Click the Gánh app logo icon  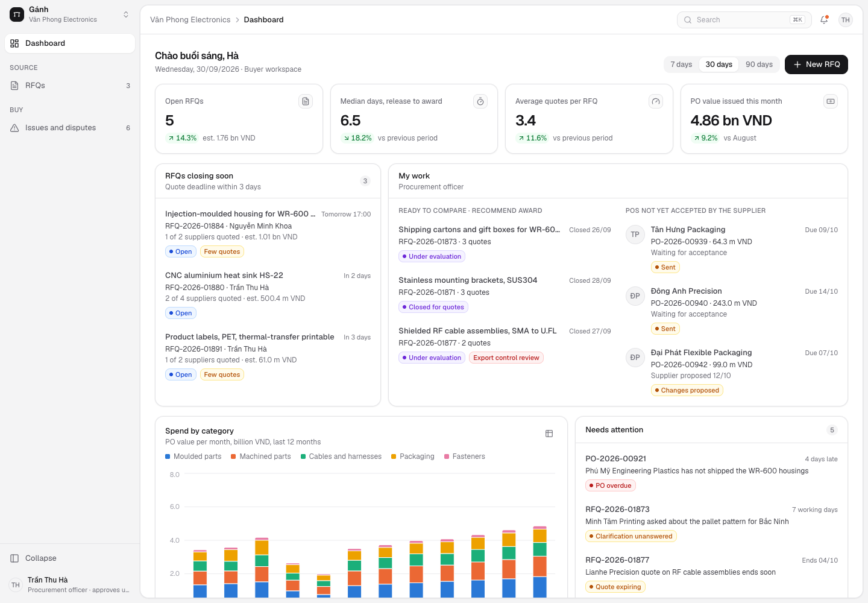coord(17,14)
